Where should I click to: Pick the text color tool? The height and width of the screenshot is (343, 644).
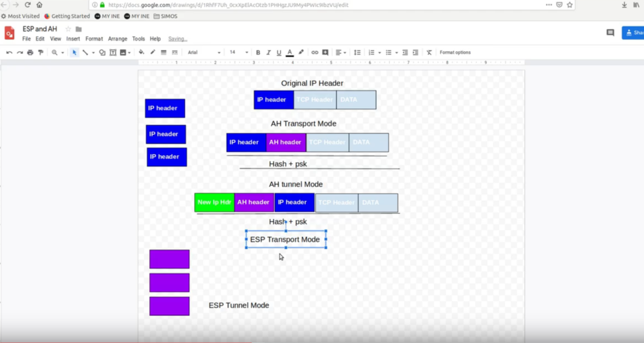pyautogui.click(x=290, y=53)
